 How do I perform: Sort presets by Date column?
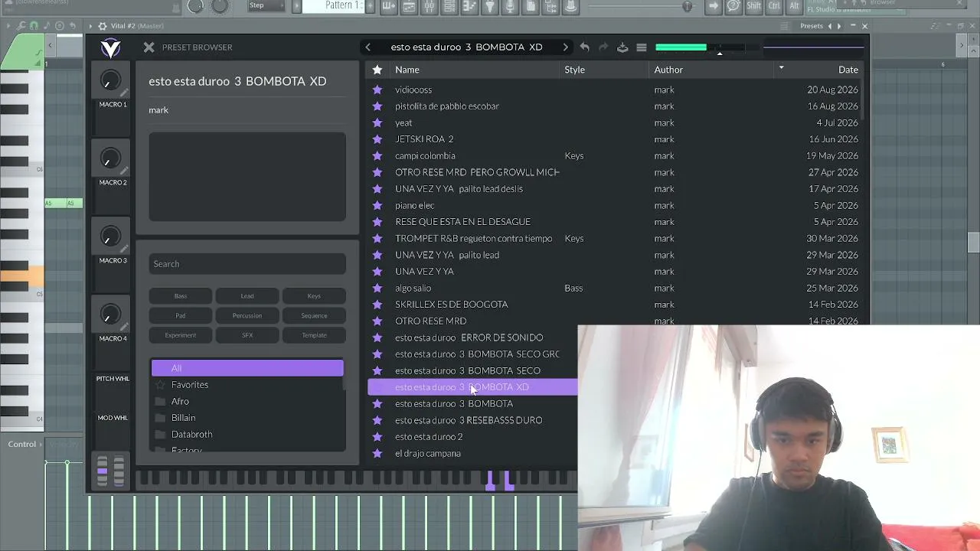pyautogui.click(x=848, y=70)
